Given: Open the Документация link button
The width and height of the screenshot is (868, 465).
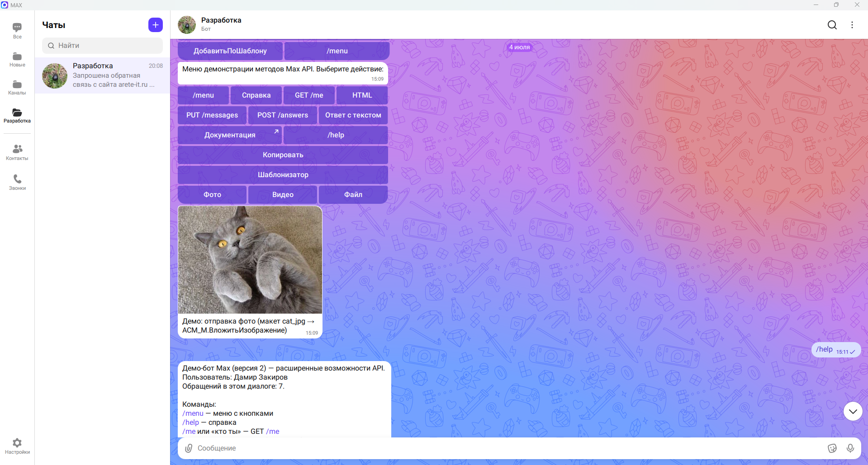Looking at the screenshot, I should (230, 135).
